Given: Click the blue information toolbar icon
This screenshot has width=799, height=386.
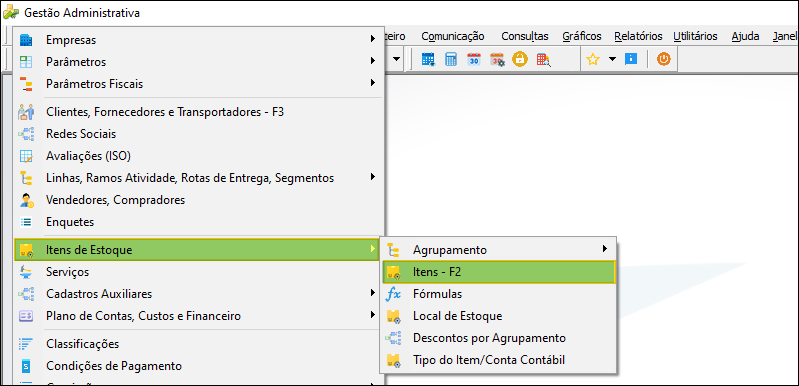Looking at the screenshot, I should coord(631,59).
